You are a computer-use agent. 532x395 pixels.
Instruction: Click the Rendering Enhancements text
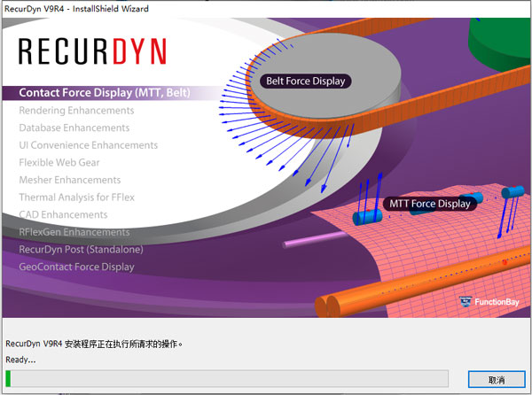(76, 111)
